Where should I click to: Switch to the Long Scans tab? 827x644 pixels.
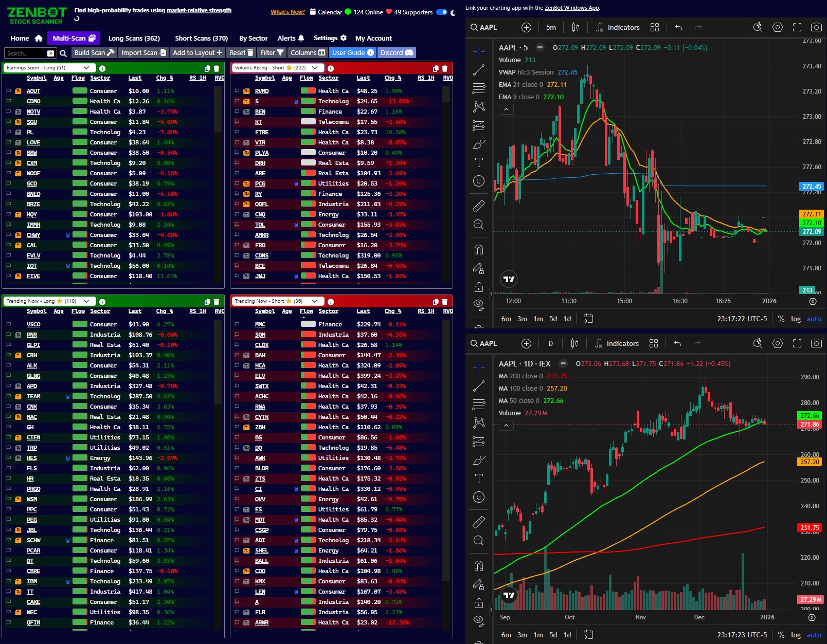click(133, 38)
